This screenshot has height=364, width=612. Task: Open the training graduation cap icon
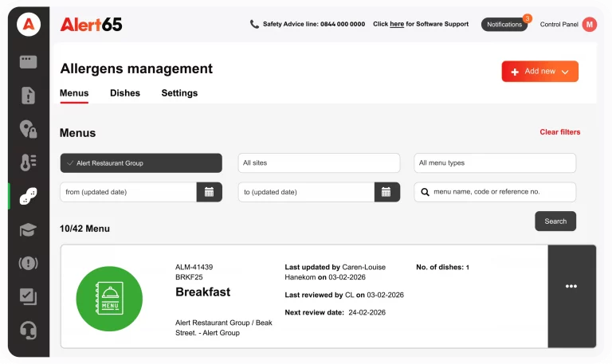pyautogui.click(x=29, y=230)
